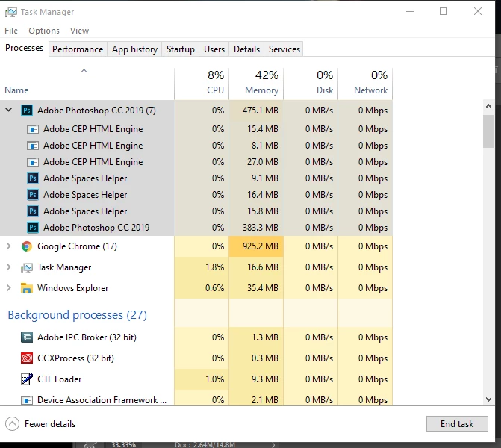Select the CCXProcess (32 bit) row
501x448 pixels.
196,358
